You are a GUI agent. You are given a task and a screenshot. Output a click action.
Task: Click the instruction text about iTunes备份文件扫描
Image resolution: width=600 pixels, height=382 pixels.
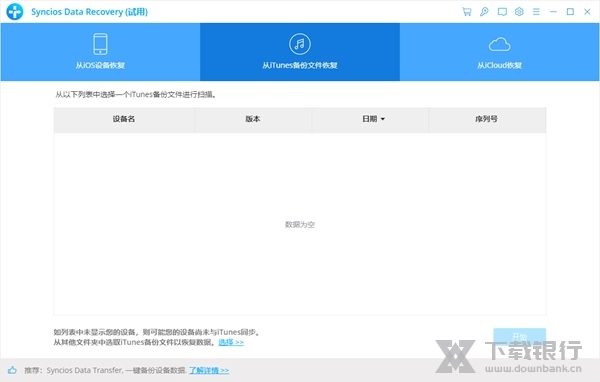(136, 95)
